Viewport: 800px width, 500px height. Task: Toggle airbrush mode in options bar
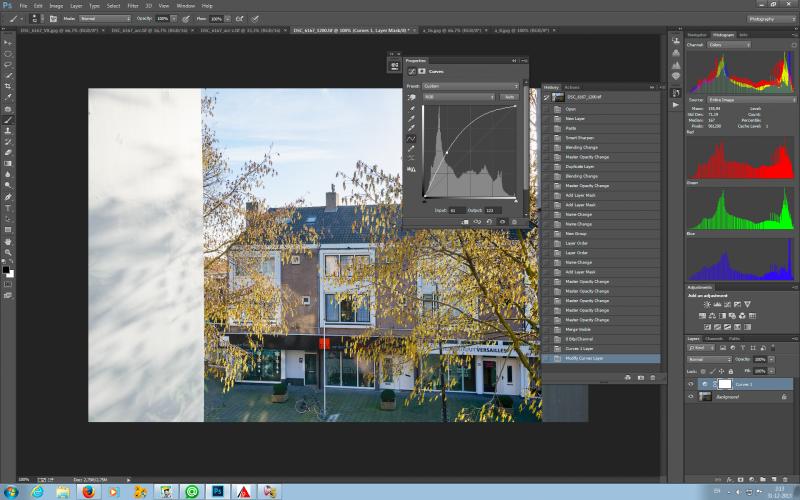tap(239, 19)
